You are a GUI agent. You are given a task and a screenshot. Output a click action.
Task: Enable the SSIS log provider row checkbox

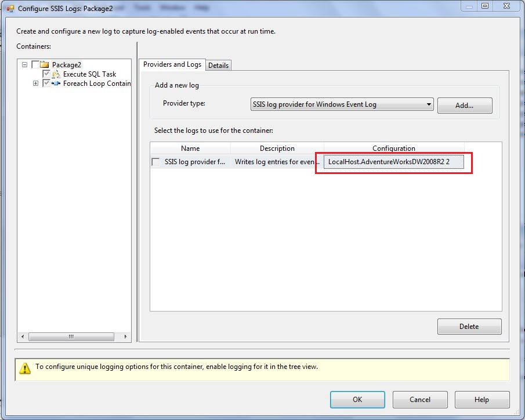coord(155,162)
